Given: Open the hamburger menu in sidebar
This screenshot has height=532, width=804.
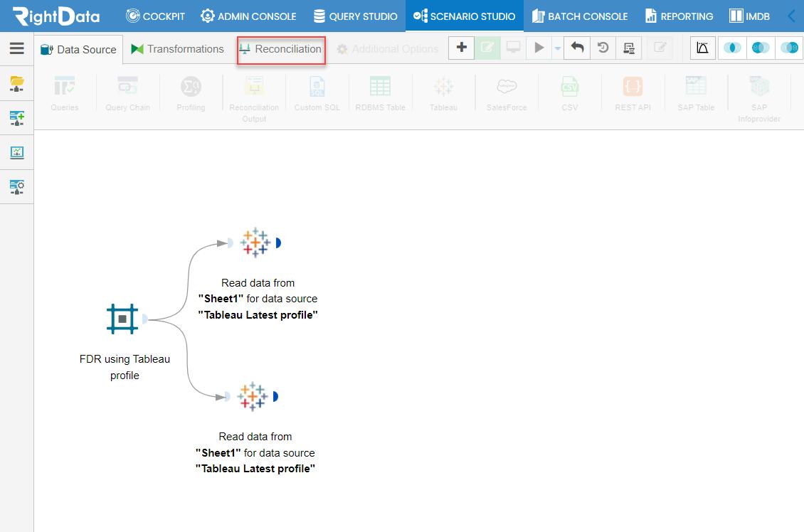Looking at the screenshot, I should 17,48.
